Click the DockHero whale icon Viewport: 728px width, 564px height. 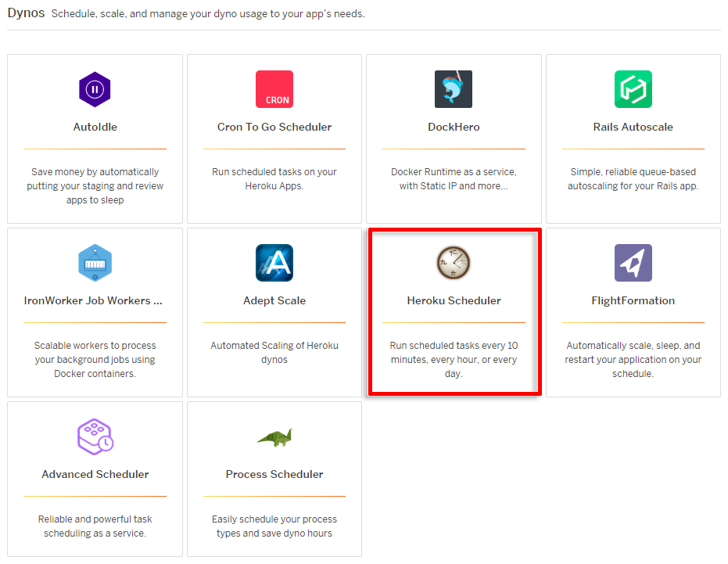454,89
